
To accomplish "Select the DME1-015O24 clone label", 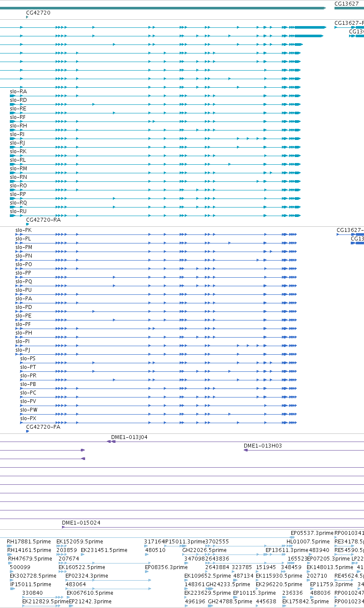I will [x=81, y=523].
